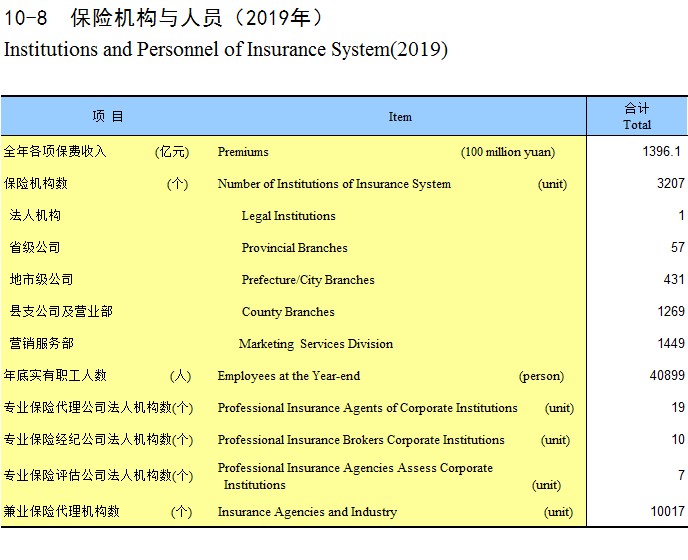Click the 'Provincial Branches' text
The width and height of the screenshot is (688, 560).
click(294, 248)
